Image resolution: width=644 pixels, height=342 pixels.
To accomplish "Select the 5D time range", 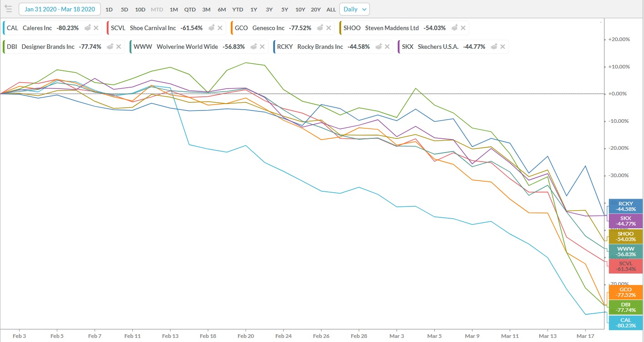I will tap(125, 10).
